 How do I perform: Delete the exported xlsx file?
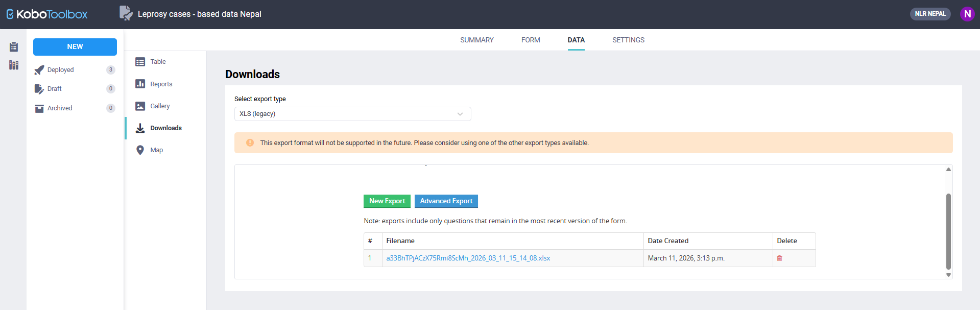779,258
